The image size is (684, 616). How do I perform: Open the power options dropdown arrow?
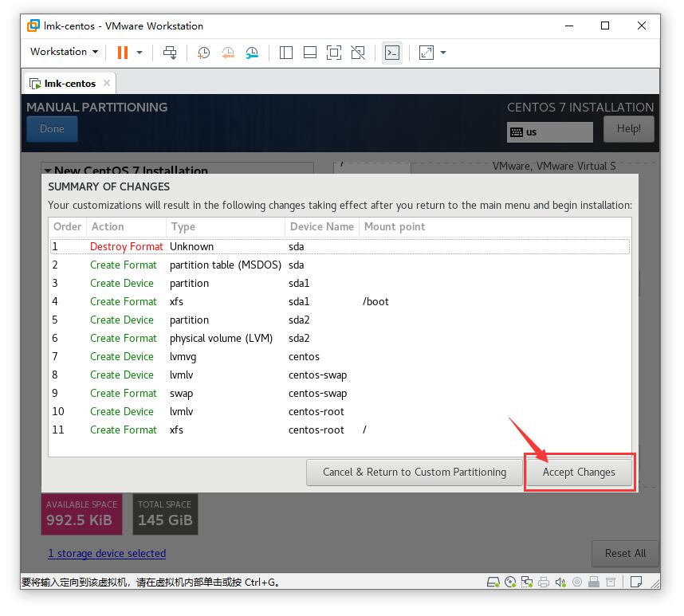point(140,53)
